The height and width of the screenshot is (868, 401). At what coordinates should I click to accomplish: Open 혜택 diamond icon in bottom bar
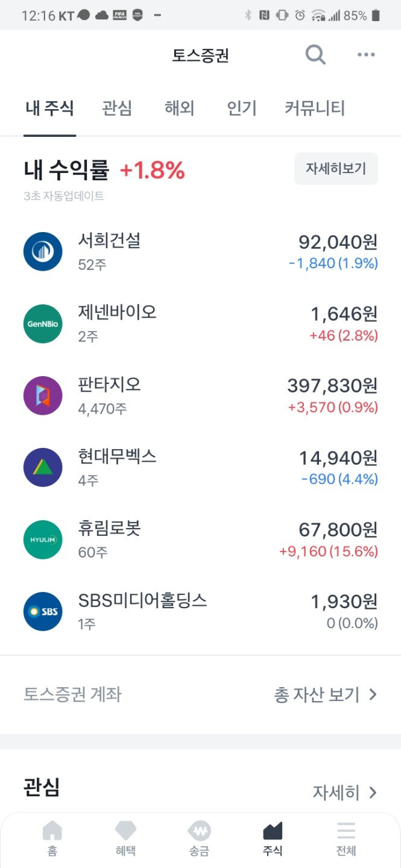click(x=125, y=838)
